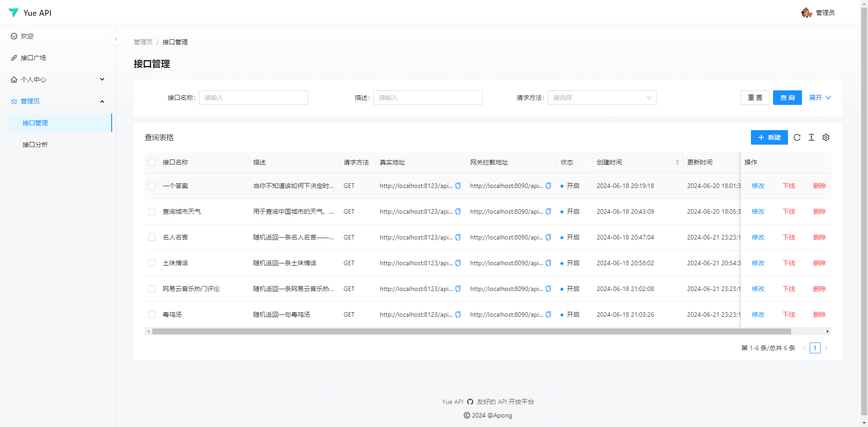Select 接口分析 in the sidebar

(36, 145)
